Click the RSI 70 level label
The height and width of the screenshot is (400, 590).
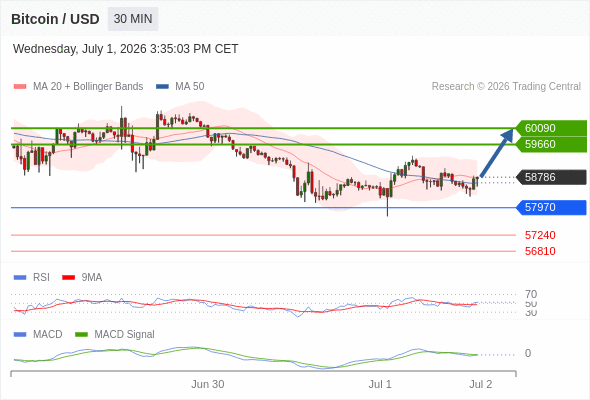[x=531, y=294]
